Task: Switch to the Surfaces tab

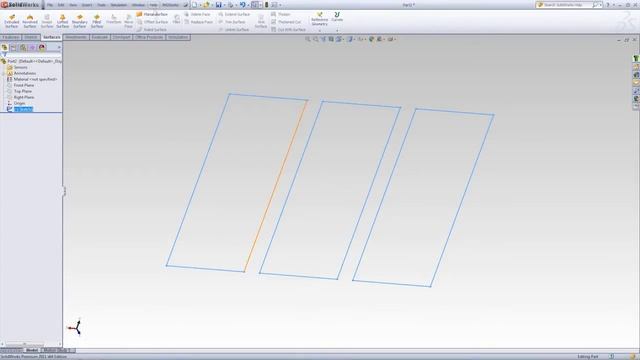Action: [x=51, y=37]
